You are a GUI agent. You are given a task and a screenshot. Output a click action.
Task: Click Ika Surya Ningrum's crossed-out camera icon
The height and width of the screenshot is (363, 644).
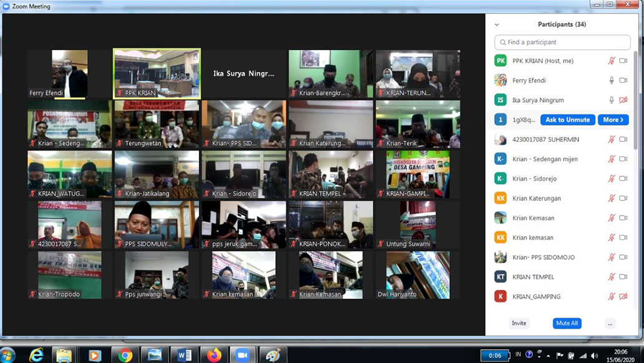(x=623, y=100)
